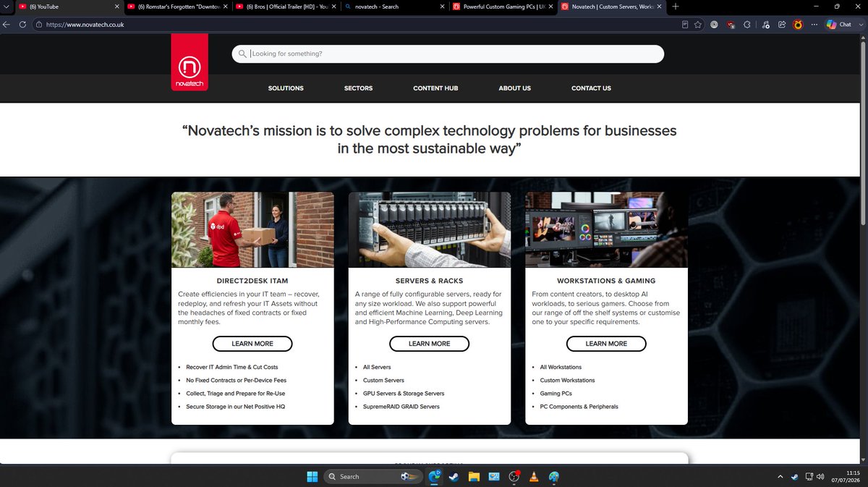Click the browser back arrow
Viewport: 868px width, 487px height.
pos(7,24)
